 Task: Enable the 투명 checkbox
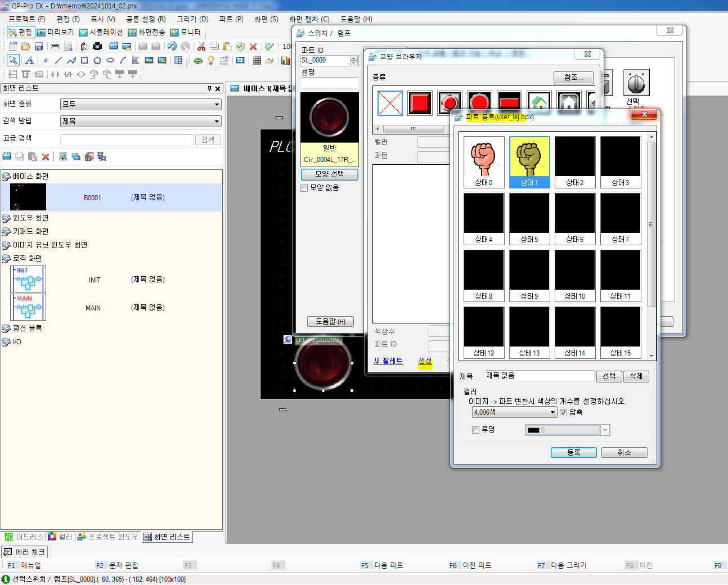[x=476, y=430]
